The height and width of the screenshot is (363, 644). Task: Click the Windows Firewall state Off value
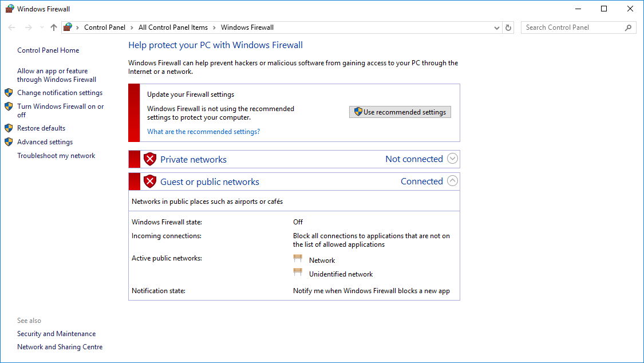click(298, 222)
